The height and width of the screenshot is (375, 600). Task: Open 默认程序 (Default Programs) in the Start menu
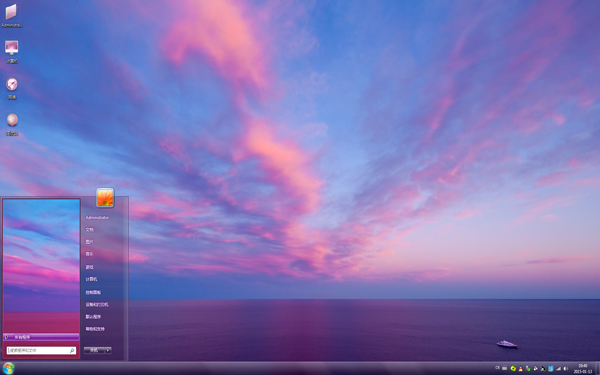coord(93,317)
